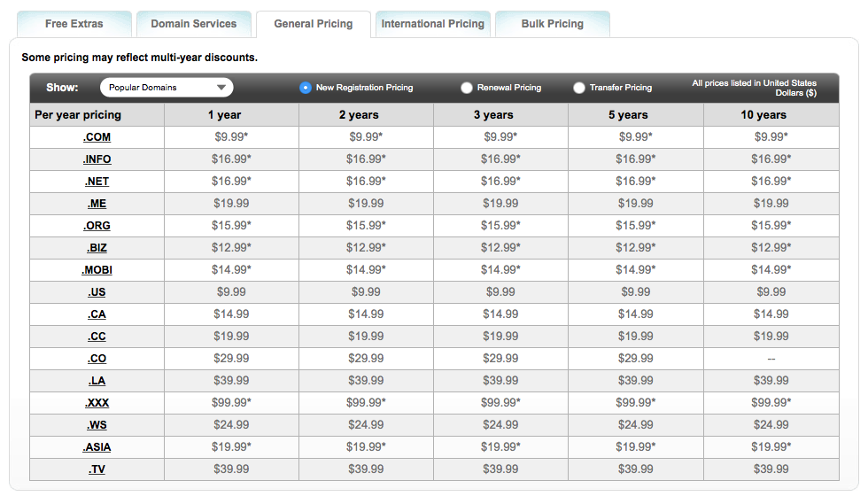This screenshot has width=868, height=496.
Task: Select New Registration Pricing radio button
Action: point(306,88)
